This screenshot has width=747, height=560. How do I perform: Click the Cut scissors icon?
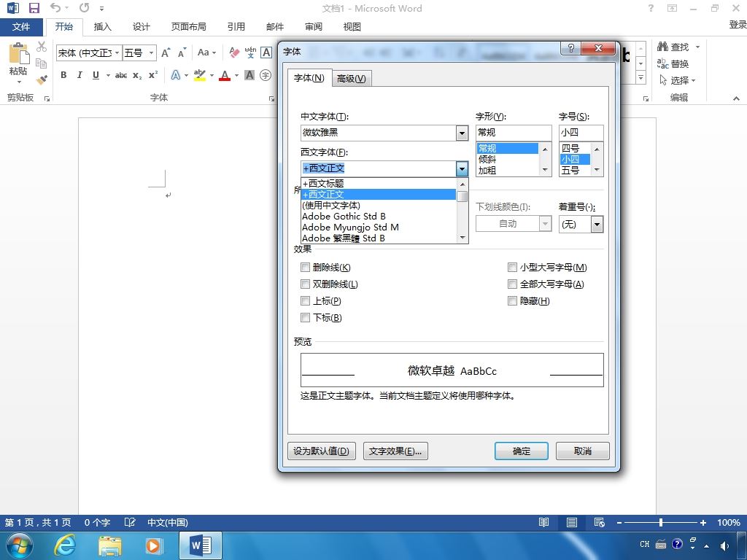[x=42, y=47]
